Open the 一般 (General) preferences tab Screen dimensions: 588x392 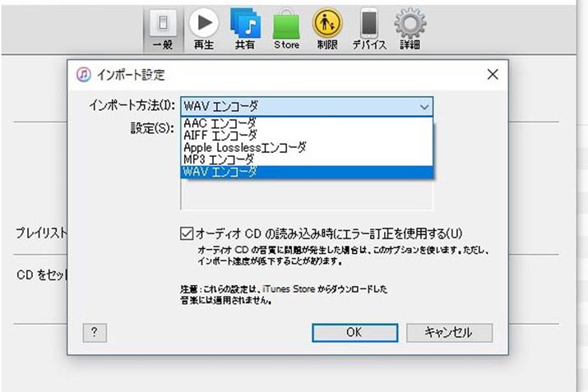163,30
